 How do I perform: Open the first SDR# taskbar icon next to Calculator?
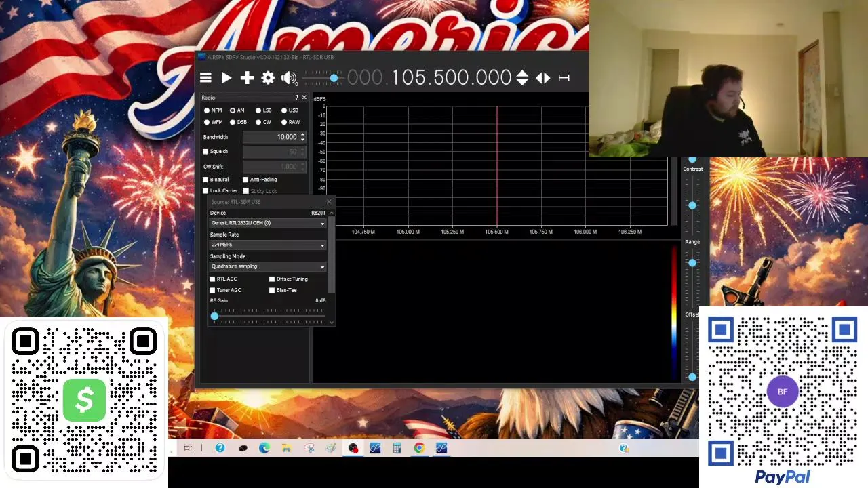click(x=375, y=448)
